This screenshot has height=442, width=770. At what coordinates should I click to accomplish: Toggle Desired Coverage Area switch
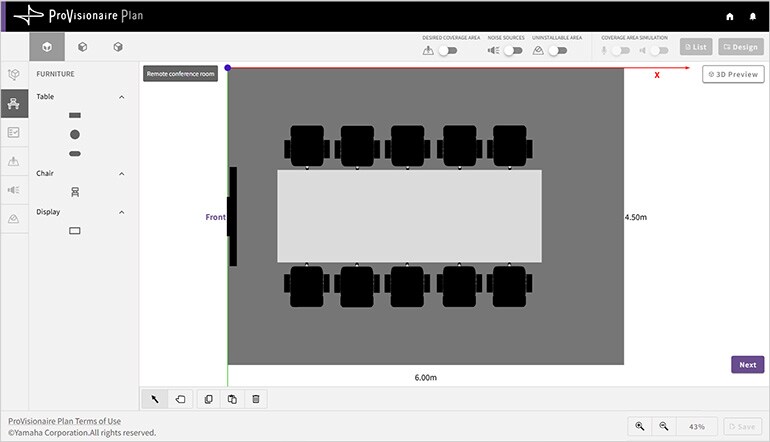[x=448, y=50]
